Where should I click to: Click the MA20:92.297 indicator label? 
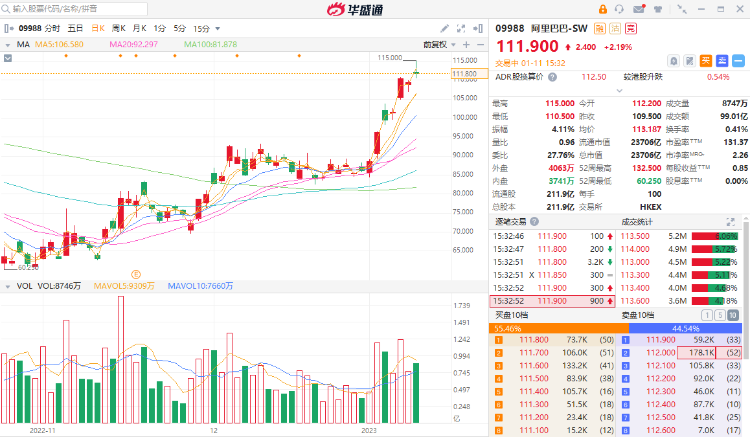133,44
